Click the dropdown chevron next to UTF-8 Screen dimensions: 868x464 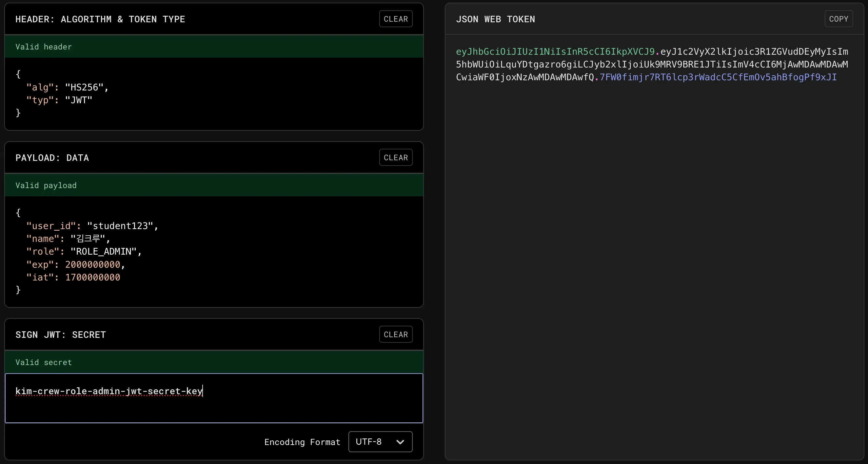pyautogui.click(x=400, y=442)
